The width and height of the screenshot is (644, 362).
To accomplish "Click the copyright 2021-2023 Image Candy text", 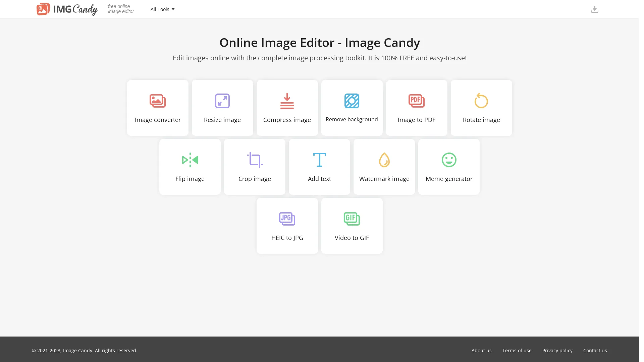I will click(x=85, y=351).
